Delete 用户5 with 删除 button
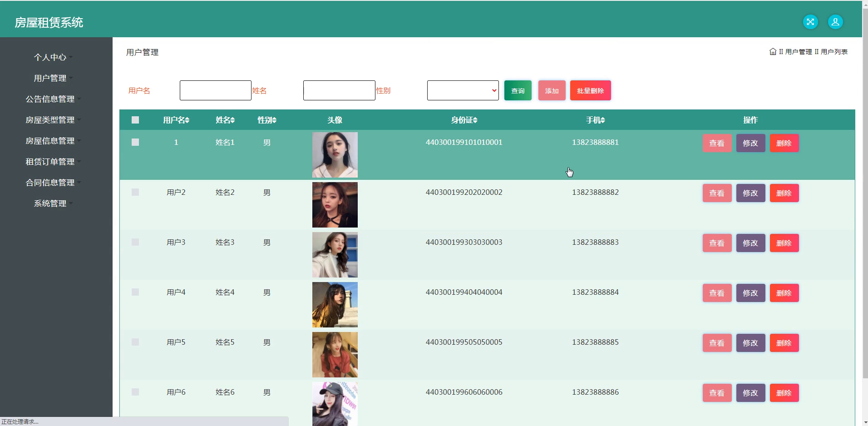The image size is (868, 426). [x=784, y=343]
